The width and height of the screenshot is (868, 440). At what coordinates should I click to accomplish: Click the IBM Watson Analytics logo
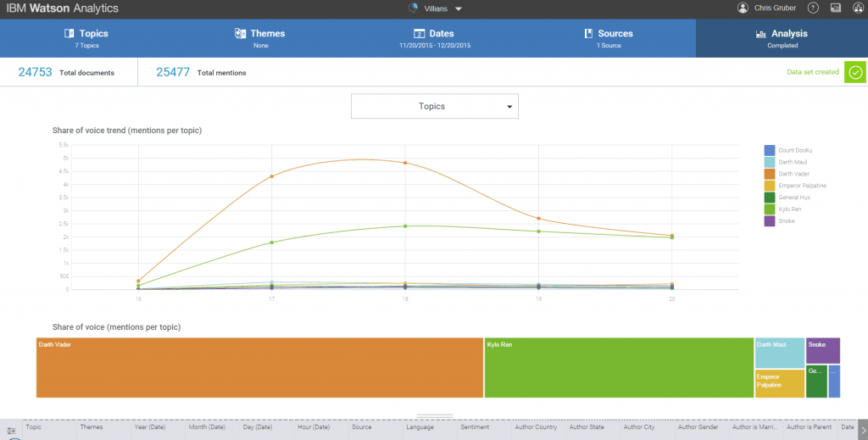coord(63,8)
